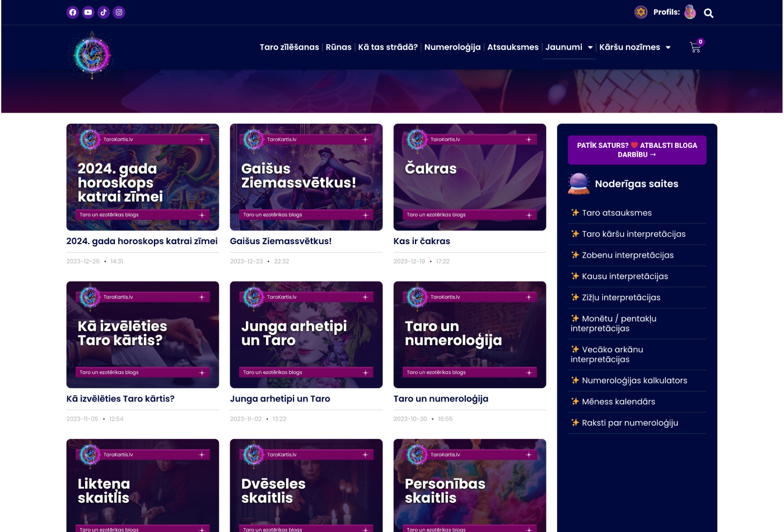
Task: Open the shopping cart icon
Action: tap(696, 48)
